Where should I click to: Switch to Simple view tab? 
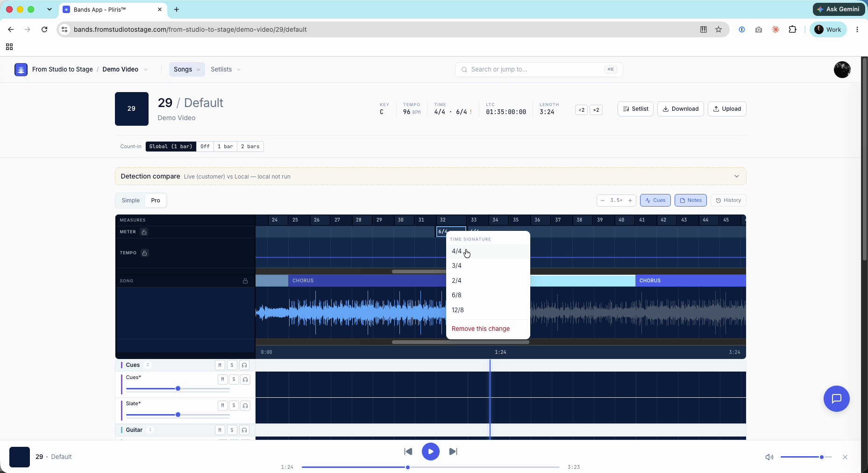131,201
